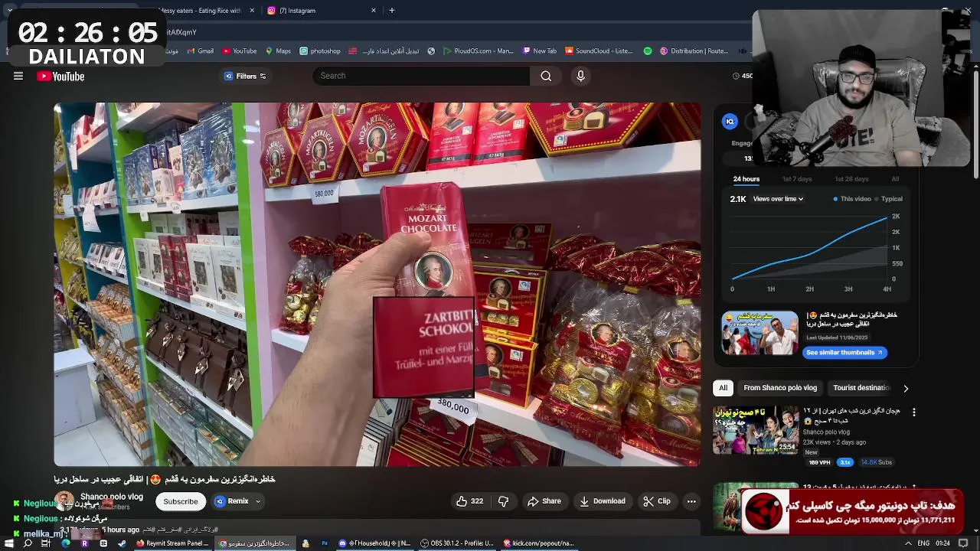Open options for Tehran nights video
The width and height of the screenshot is (980, 551).
pyautogui.click(x=913, y=412)
